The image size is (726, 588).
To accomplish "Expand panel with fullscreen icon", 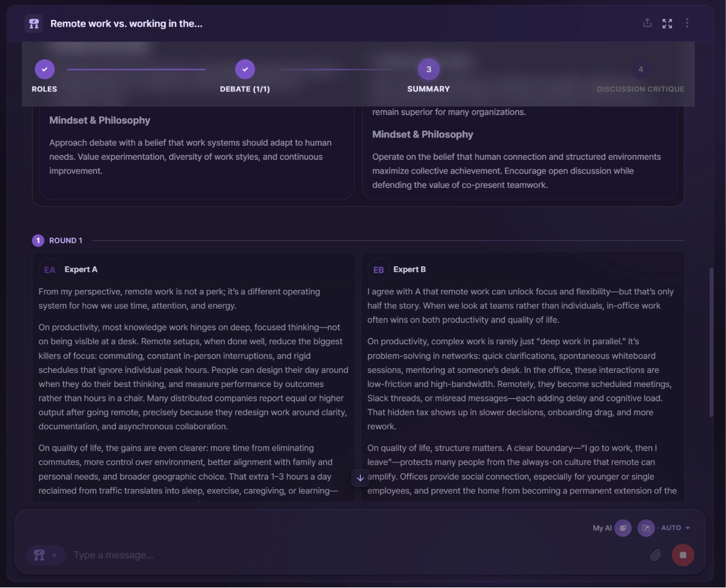I will (667, 24).
